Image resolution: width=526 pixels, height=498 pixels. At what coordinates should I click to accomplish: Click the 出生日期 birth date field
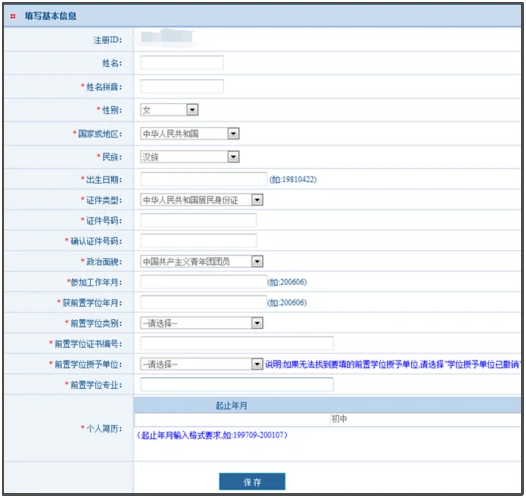click(204, 179)
